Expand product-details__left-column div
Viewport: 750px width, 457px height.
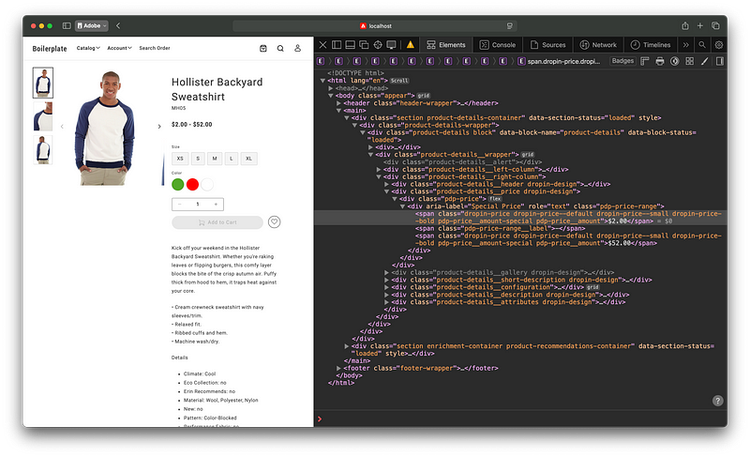[x=379, y=169]
